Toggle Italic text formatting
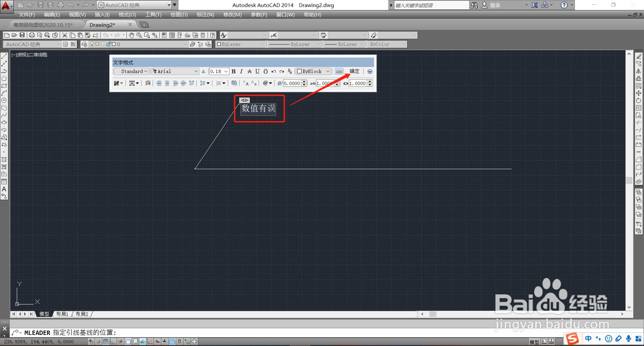 coord(241,71)
